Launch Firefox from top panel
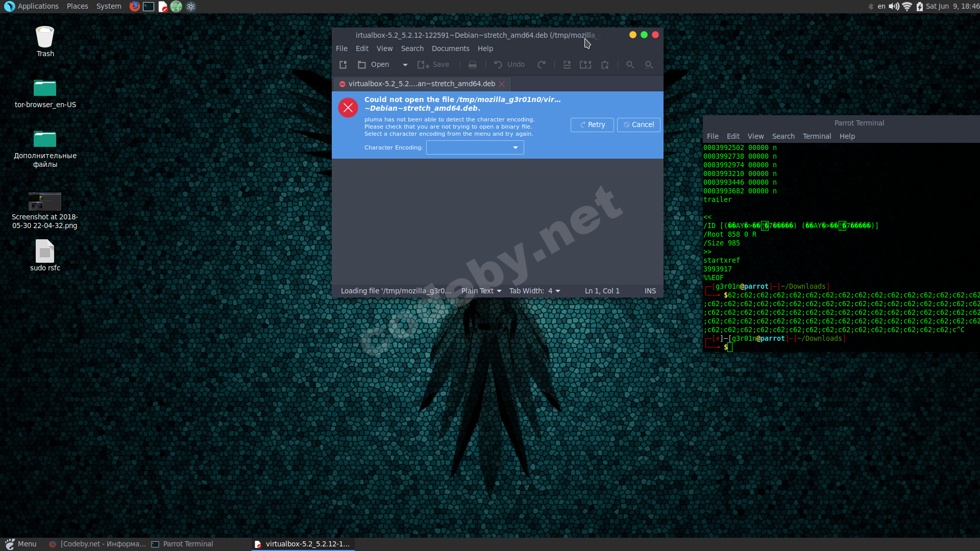The width and height of the screenshot is (980, 551). click(x=134, y=7)
